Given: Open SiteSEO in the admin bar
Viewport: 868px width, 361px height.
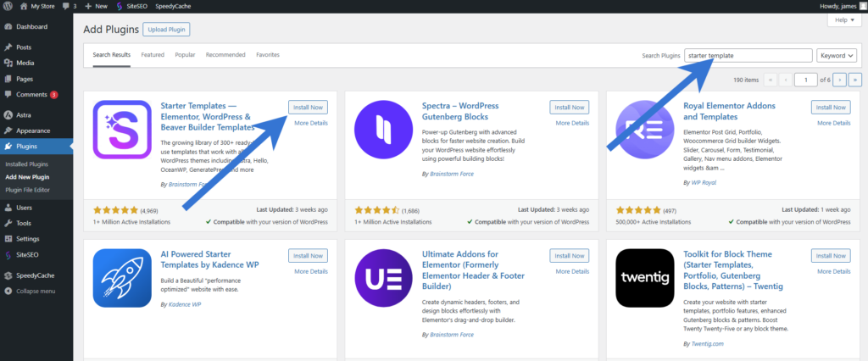Looking at the screenshot, I should 131,6.
